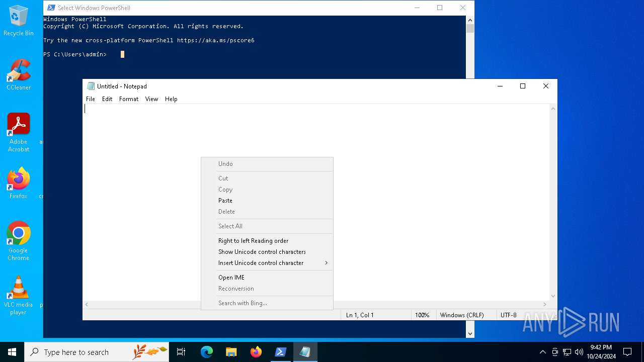Click the PowerShell scrollbar thumb

coord(470,29)
